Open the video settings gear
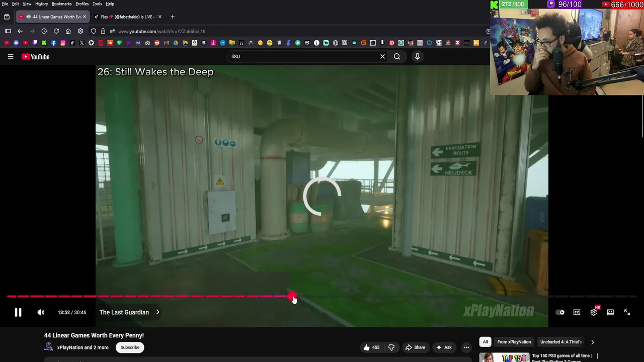Screen dimensions: 644x362 point(594,312)
